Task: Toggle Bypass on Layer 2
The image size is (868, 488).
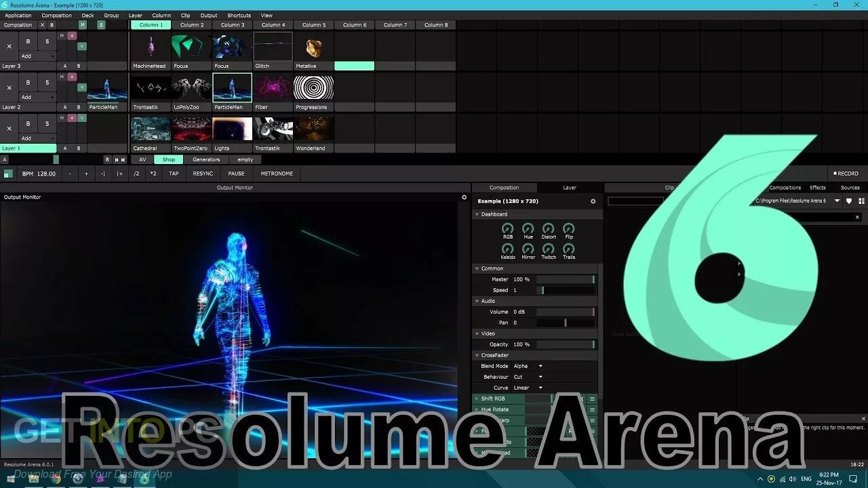Action: point(28,83)
